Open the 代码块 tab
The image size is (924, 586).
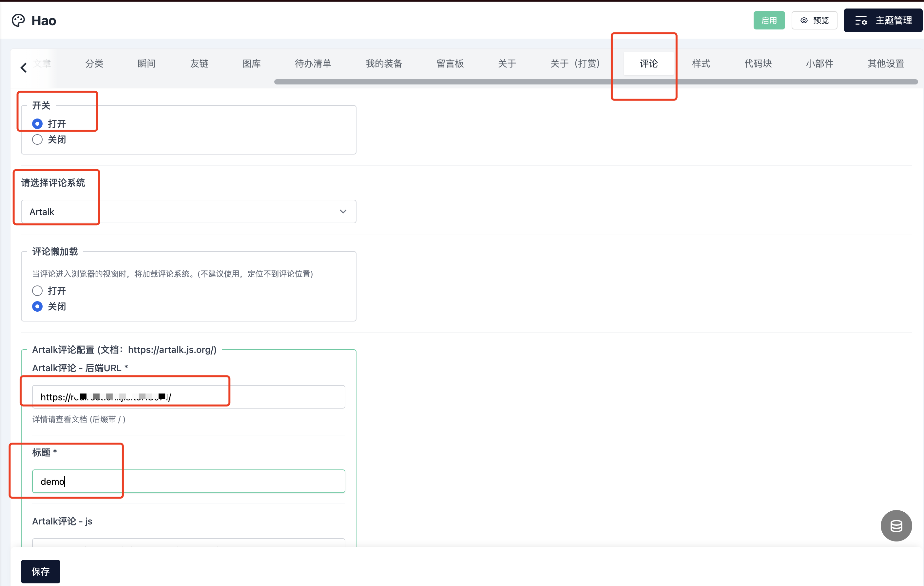pyautogui.click(x=758, y=63)
